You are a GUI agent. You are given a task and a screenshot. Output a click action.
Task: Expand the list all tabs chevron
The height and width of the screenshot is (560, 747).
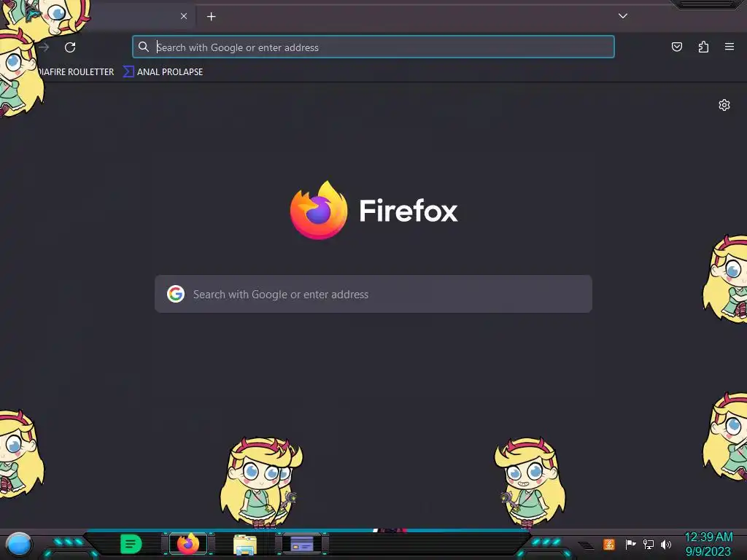click(623, 16)
